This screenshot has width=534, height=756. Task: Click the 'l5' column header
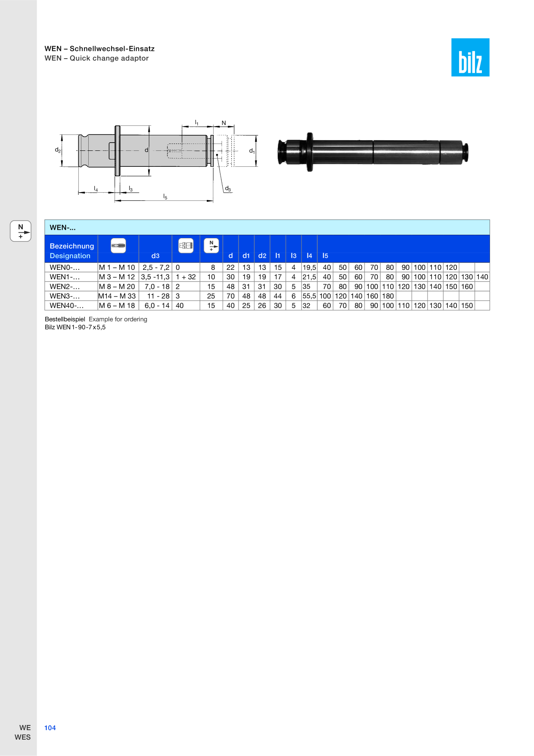point(325,256)
